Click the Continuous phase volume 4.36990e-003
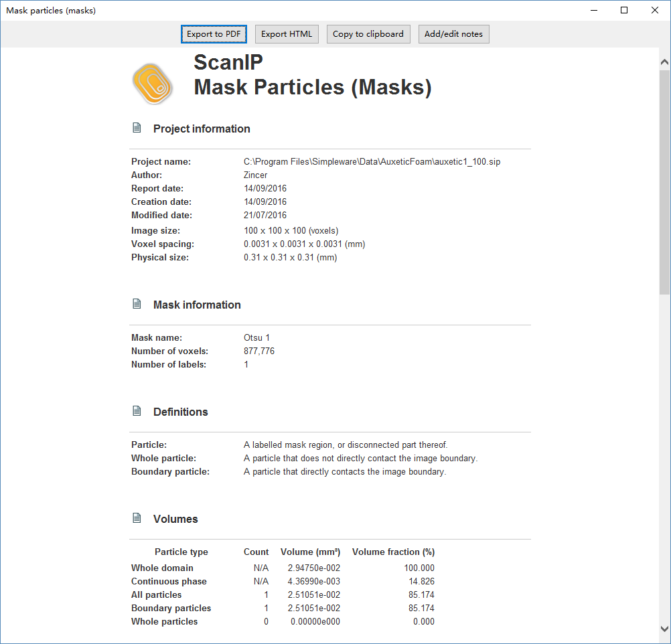This screenshot has height=644, width=671. [313, 581]
